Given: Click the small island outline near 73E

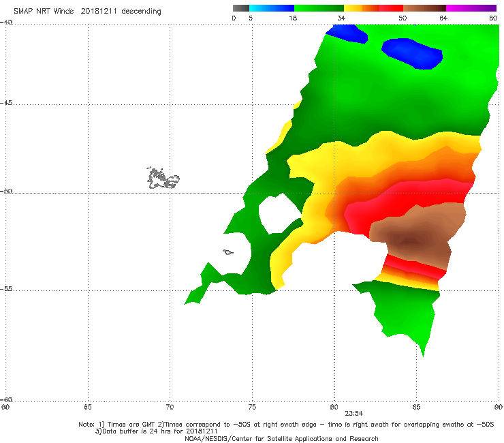Looking at the screenshot, I should click(x=228, y=252).
